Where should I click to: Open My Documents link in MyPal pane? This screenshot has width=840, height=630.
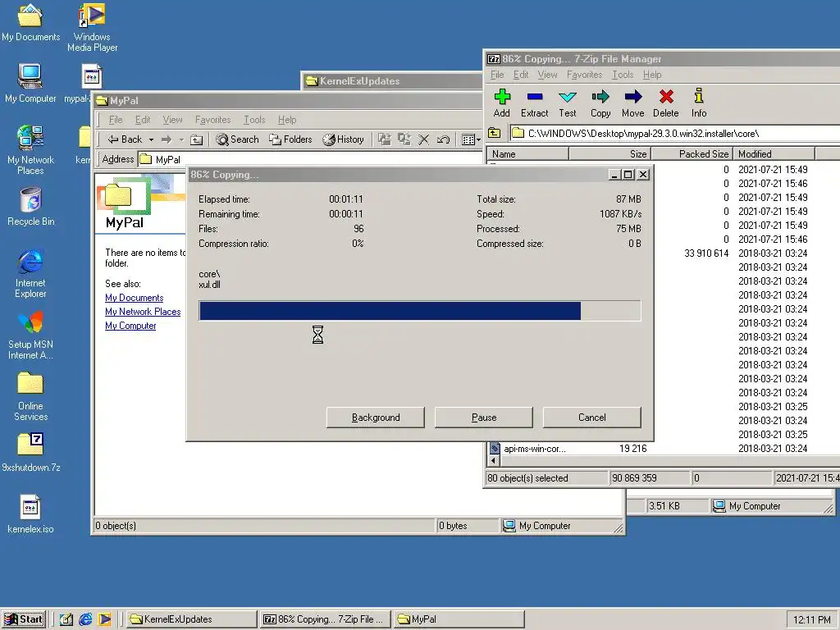(x=134, y=298)
